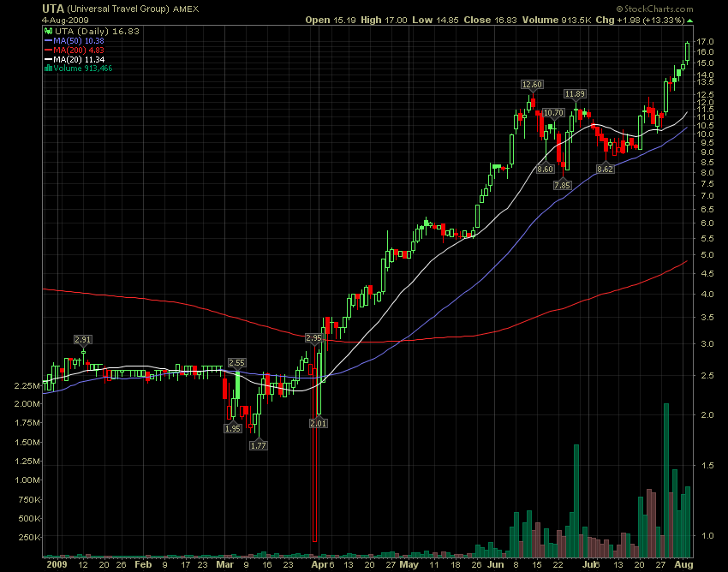
Task: Click the Jul label on the date axis
Action: [589, 564]
